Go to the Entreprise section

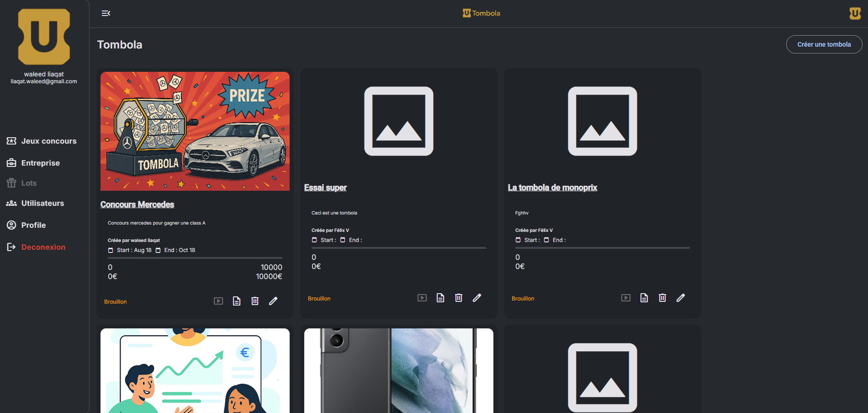pyautogui.click(x=40, y=163)
